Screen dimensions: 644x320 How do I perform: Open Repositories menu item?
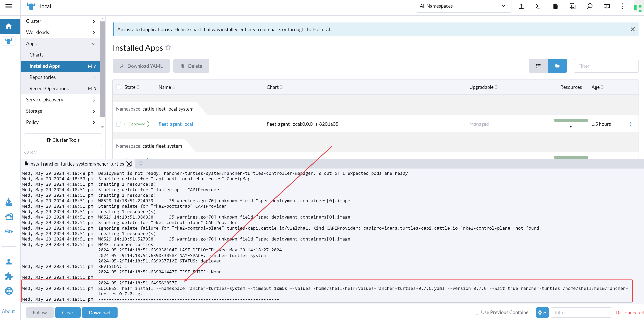[60, 77]
